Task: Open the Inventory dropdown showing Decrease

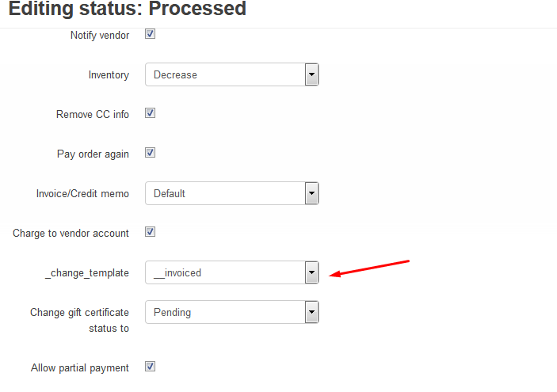Action: (x=231, y=74)
